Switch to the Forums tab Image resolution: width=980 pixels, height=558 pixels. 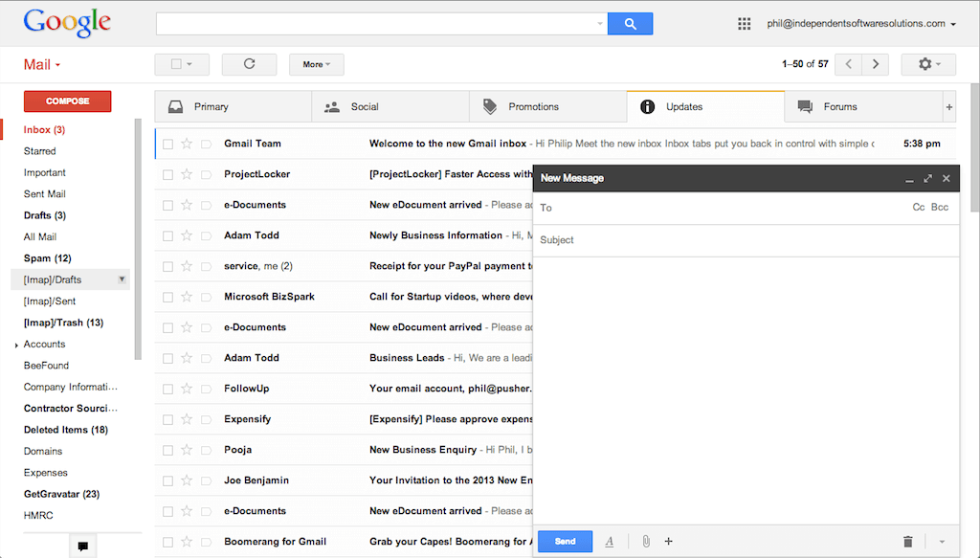tap(863, 107)
